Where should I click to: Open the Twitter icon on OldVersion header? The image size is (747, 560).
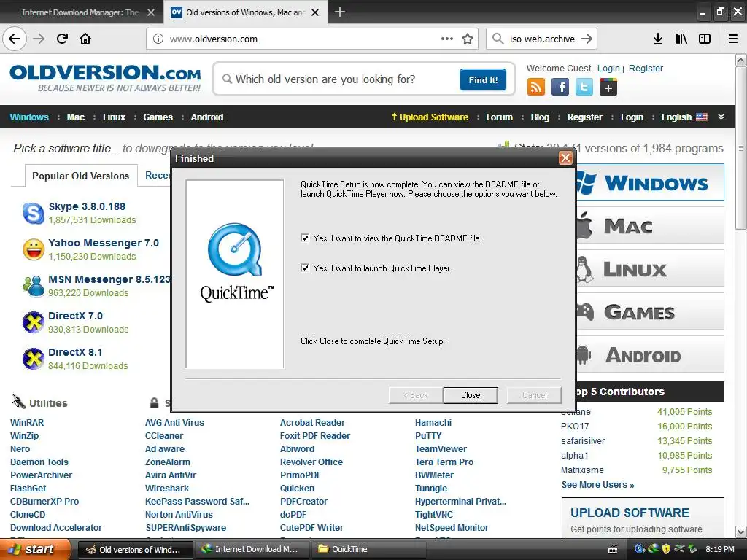[x=584, y=87]
